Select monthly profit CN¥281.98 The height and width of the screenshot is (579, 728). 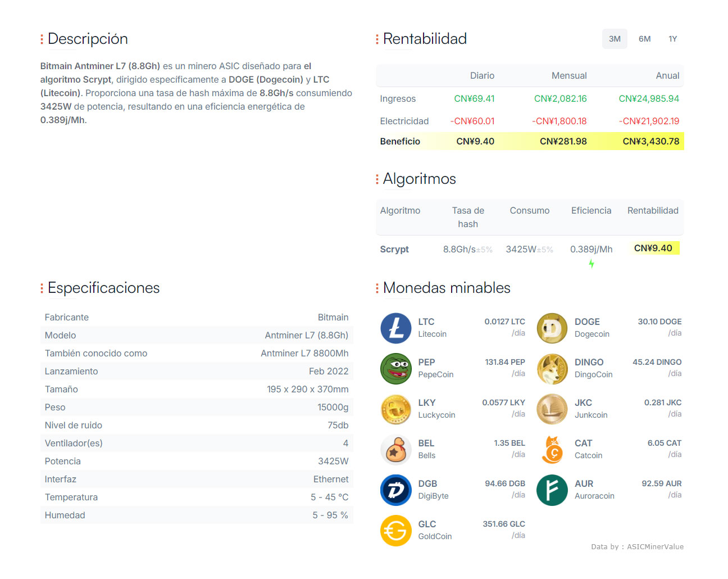click(563, 141)
